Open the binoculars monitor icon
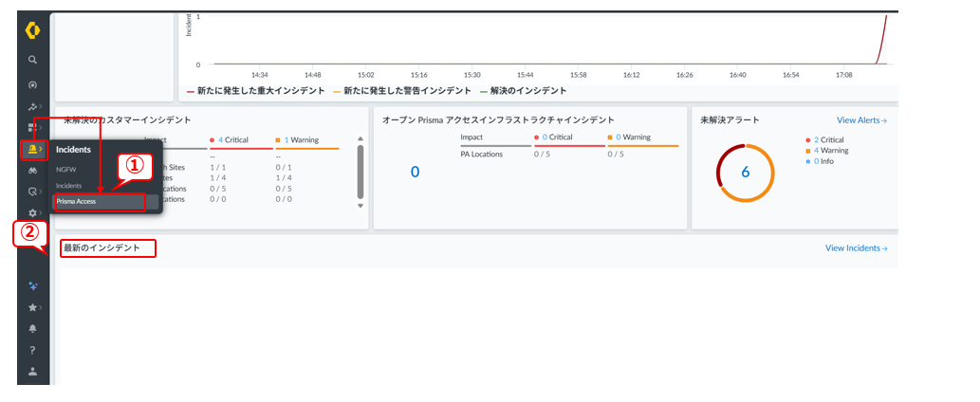Image resolution: width=980 pixels, height=402 pixels. [x=32, y=171]
